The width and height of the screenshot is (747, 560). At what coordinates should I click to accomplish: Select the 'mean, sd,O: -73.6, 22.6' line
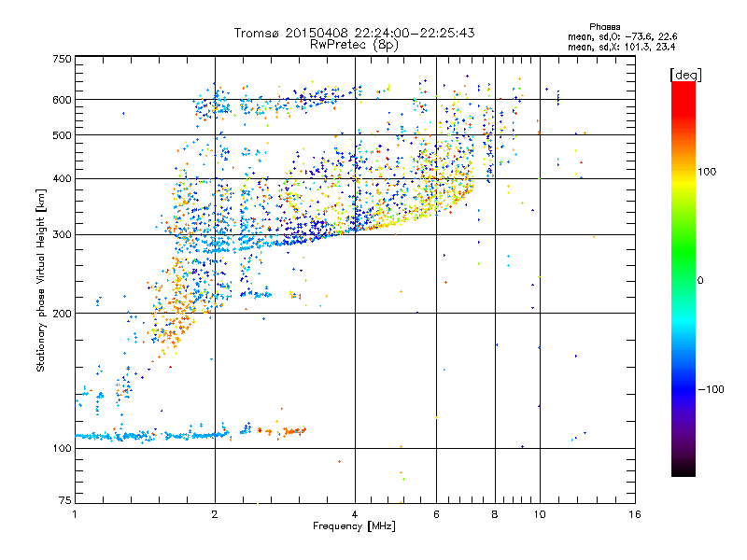pyautogui.click(x=622, y=36)
